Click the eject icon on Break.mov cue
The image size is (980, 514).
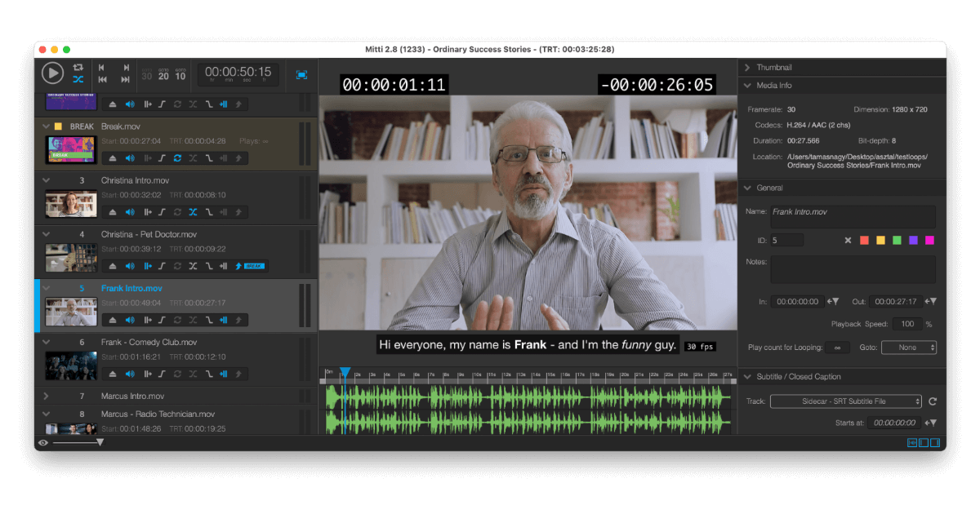point(112,158)
